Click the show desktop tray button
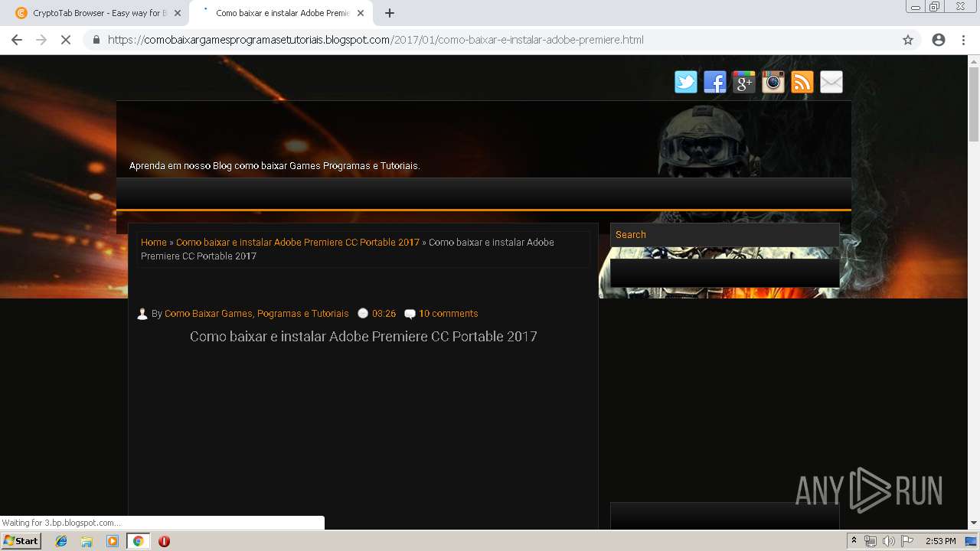Image resolution: width=980 pixels, height=551 pixels. (972, 541)
